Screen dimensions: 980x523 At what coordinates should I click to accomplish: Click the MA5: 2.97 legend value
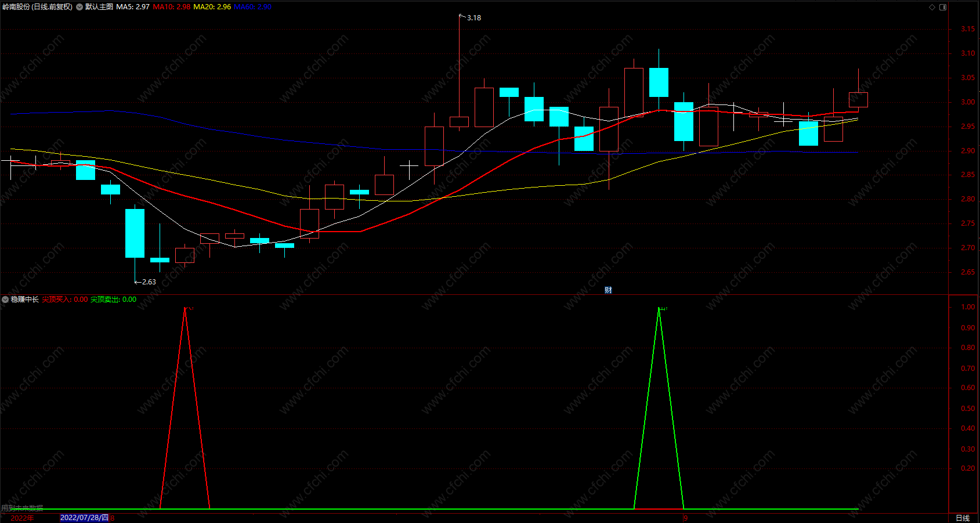pos(133,7)
